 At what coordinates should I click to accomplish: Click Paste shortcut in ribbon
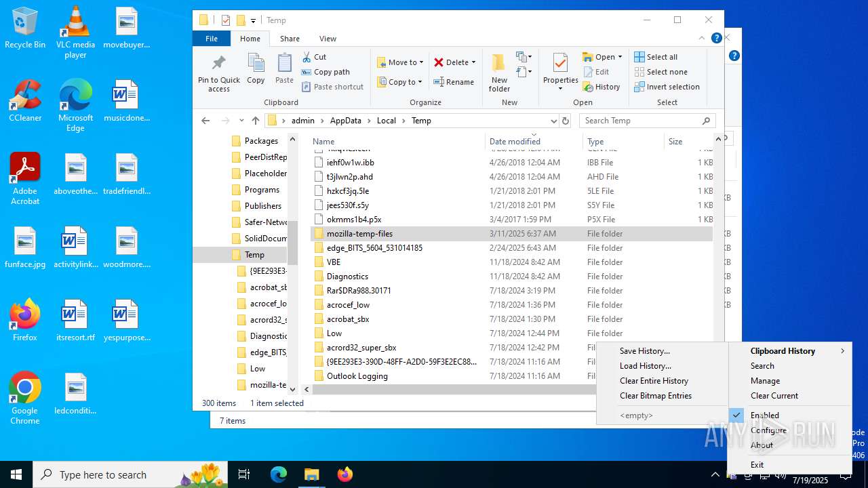(332, 87)
